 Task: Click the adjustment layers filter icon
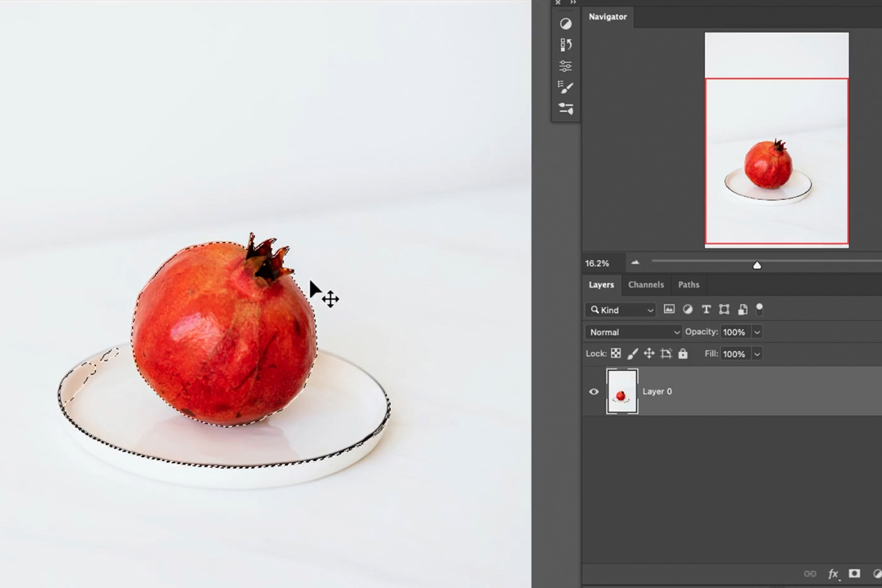tap(687, 309)
